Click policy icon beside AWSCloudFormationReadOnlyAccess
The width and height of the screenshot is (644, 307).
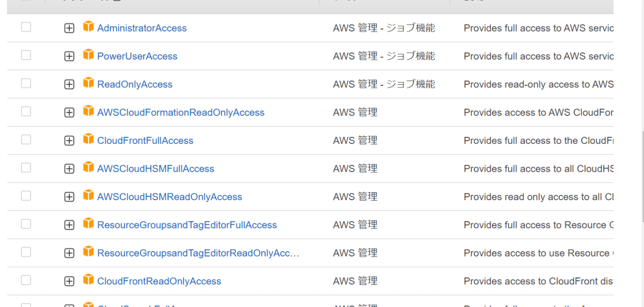point(89,111)
